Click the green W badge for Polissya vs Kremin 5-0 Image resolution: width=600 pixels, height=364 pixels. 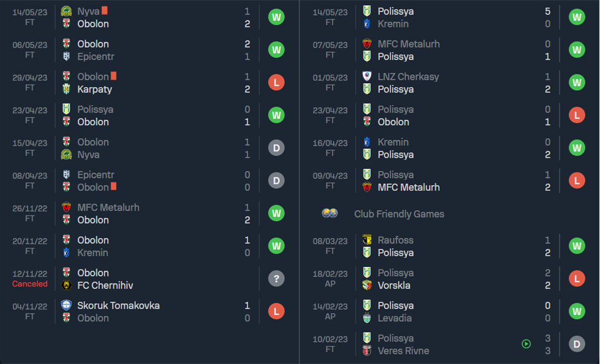577,18
